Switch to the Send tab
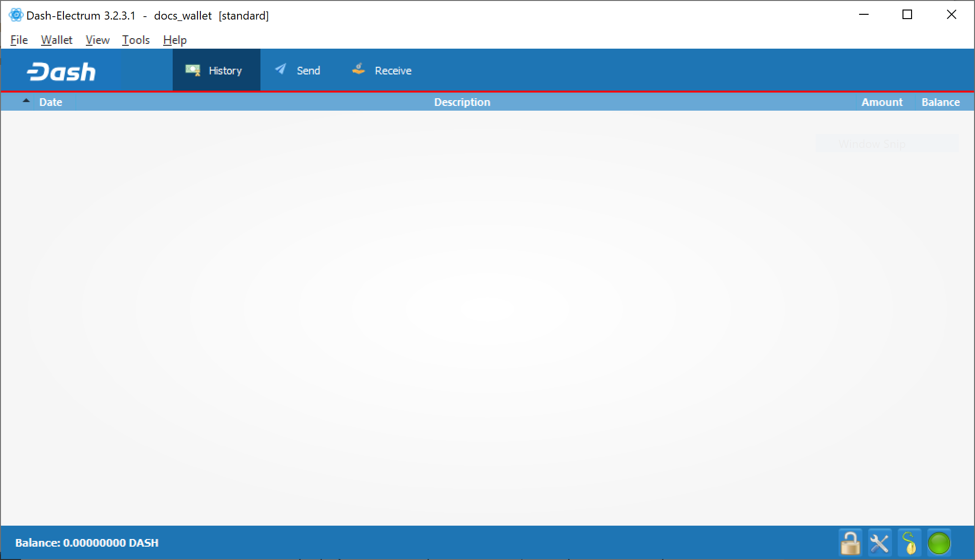975x560 pixels. point(298,71)
